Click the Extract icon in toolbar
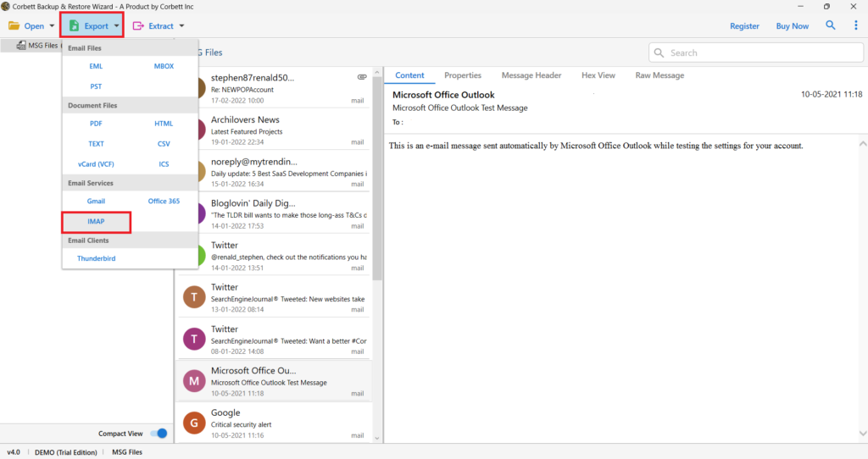The width and height of the screenshot is (868, 459). pyautogui.click(x=138, y=26)
